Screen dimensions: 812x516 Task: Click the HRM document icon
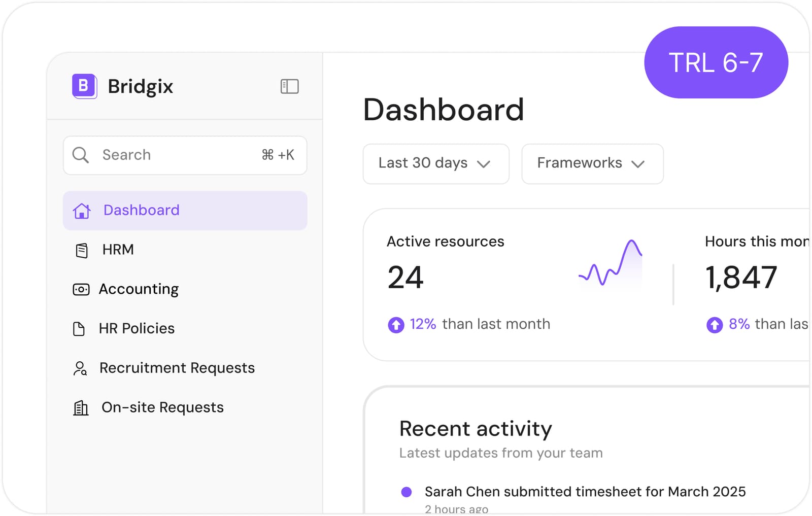81,250
